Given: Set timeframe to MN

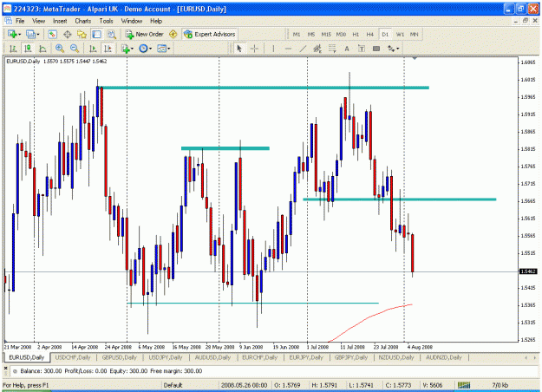Looking at the screenshot, I should tap(415, 34).
